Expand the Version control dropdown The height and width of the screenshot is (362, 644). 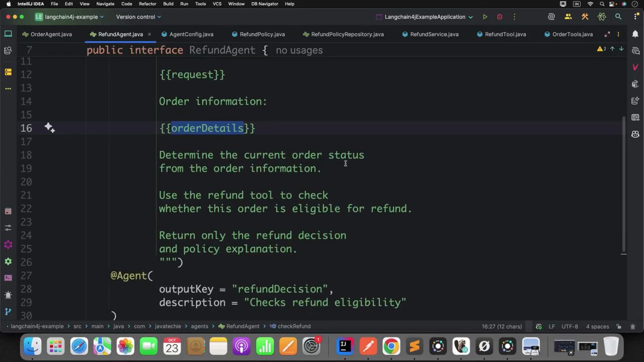point(138,17)
